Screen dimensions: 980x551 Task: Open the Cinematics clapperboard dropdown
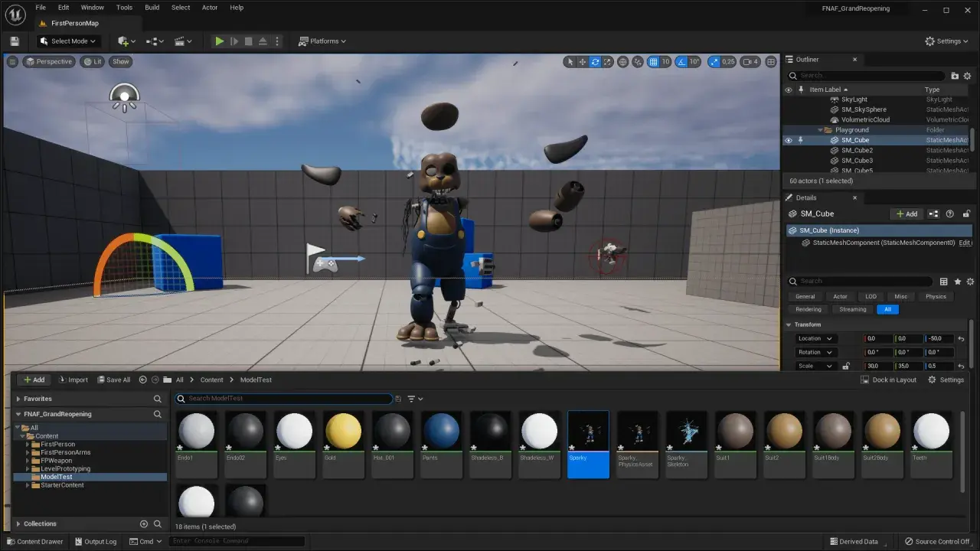click(184, 41)
